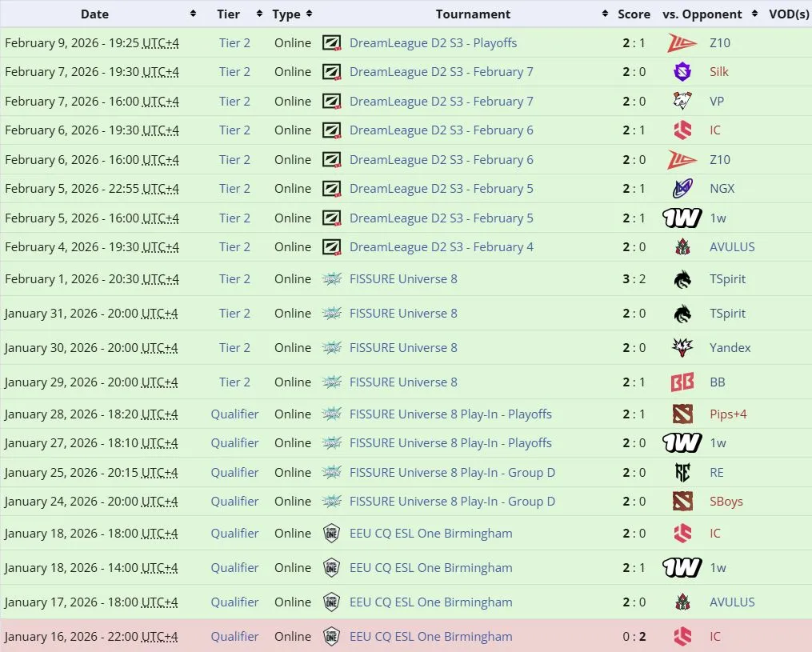Image resolution: width=812 pixels, height=652 pixels.
Task: Open the SBoys opponent name link
Action: tap(726, 502)
